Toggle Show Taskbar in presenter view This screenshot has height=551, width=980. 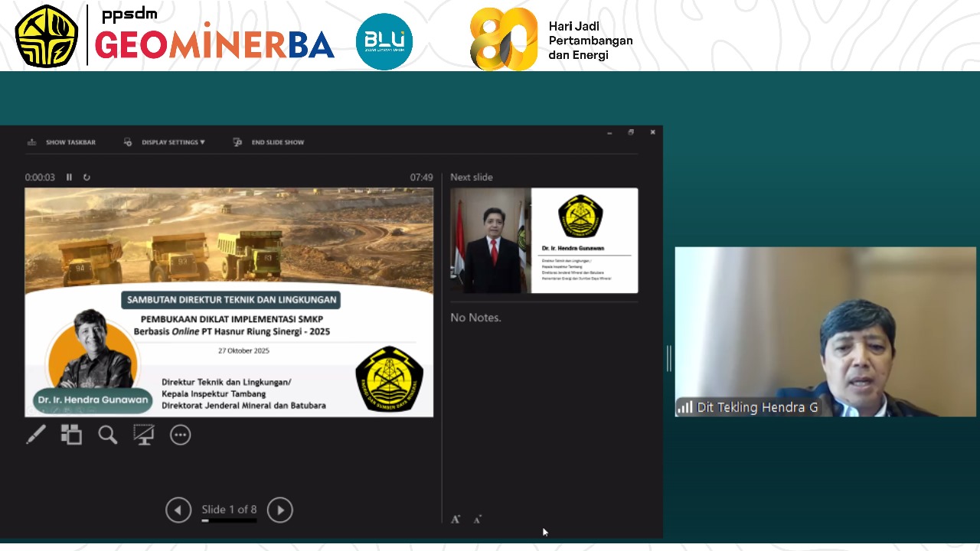(62, 142)
